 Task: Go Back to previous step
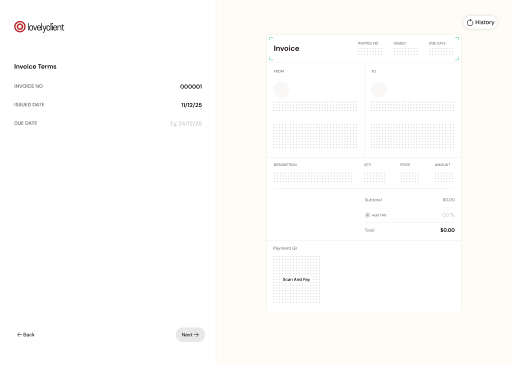26,335
